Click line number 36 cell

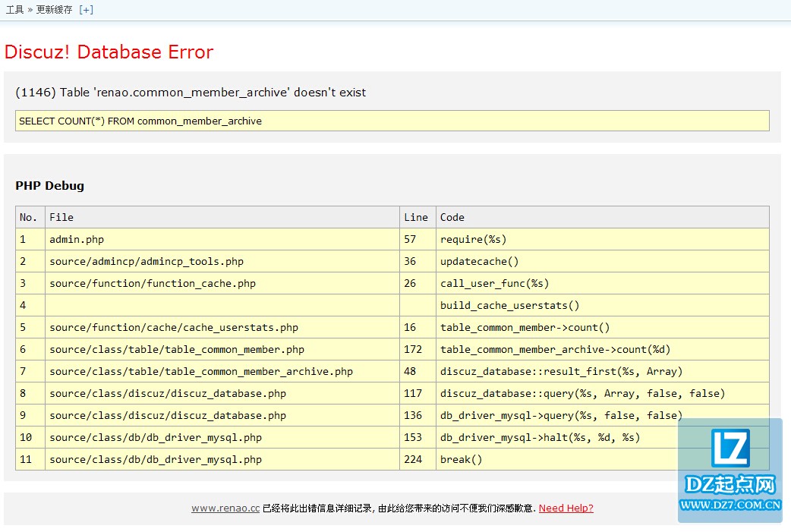(418, 261)
